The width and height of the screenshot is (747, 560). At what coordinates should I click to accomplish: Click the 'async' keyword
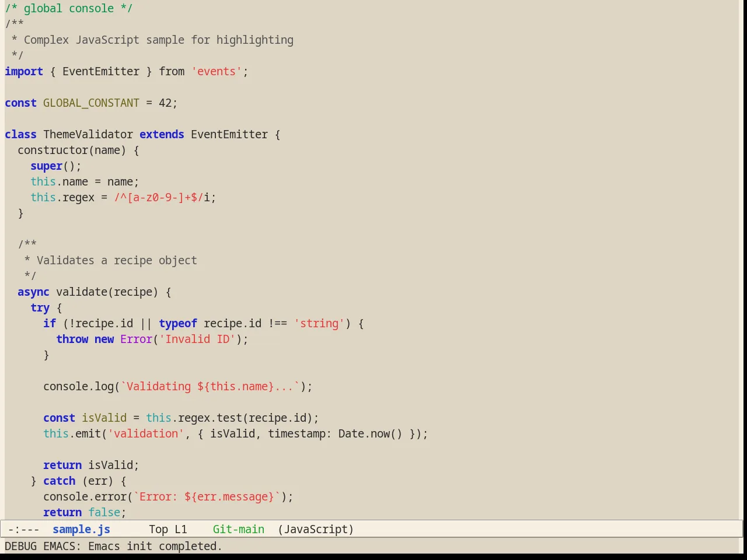tap(33, 292)
